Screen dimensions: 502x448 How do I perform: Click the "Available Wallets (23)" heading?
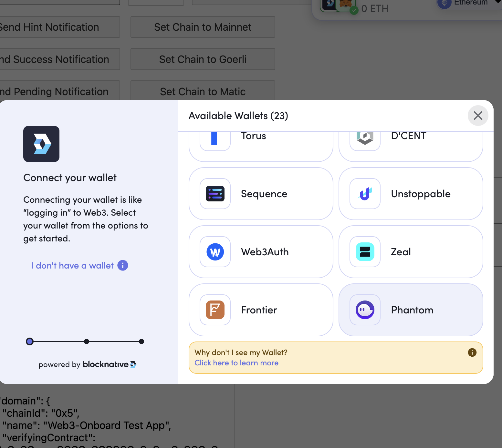tap(238, 116)
